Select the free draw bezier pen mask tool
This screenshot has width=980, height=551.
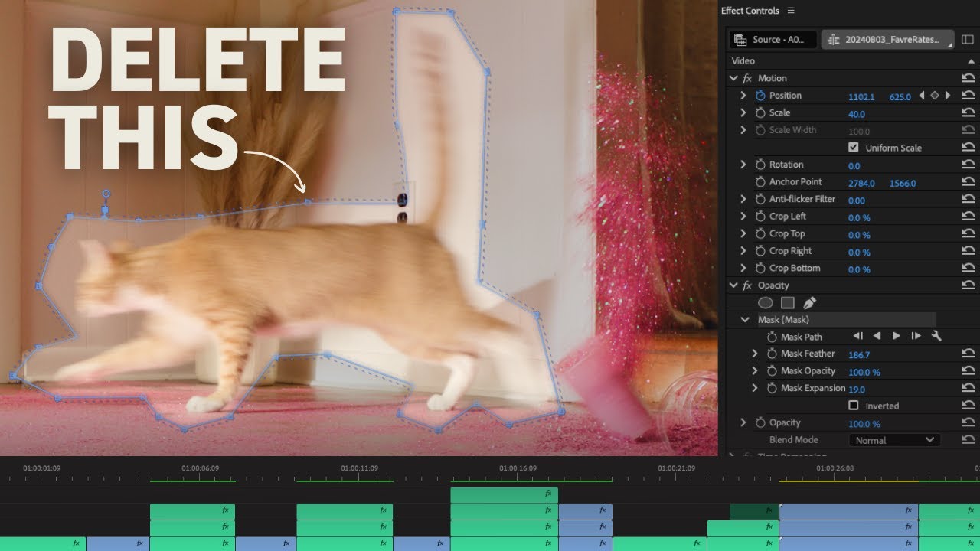coord(809,303)
